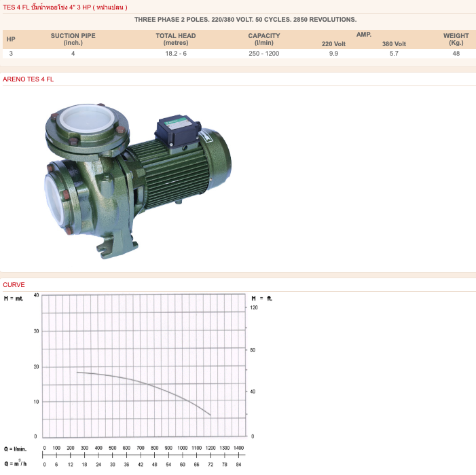The height and width of the screenshot is (475, 476).
Task: Click the Q = l/min. axis label
Action: click(15, 449)
